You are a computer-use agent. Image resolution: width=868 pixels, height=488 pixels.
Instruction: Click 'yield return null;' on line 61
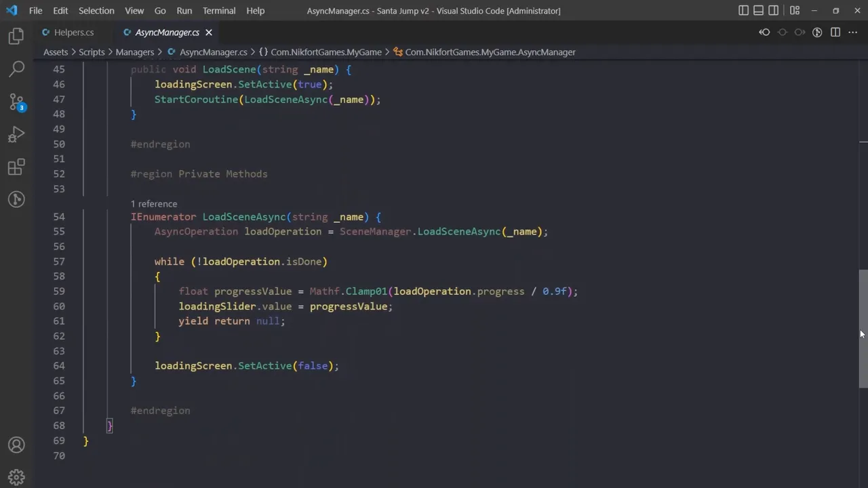coord(232,321)
